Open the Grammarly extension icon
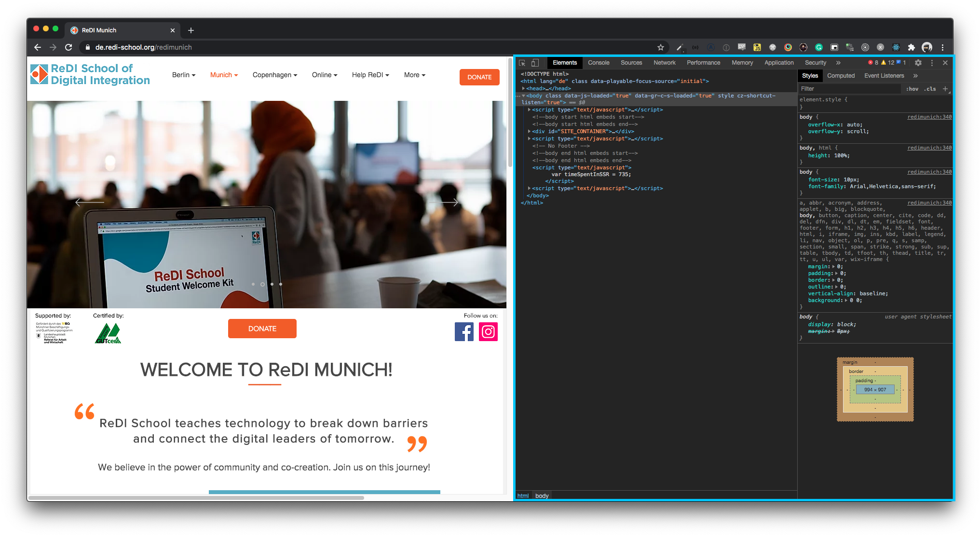This screenshot has height=537, width=980. point(819,47)
